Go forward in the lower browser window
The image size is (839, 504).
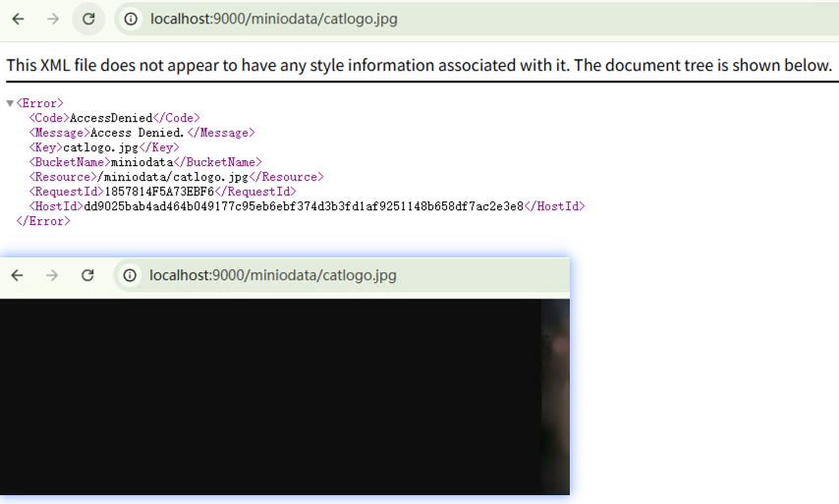pos(52,275)
